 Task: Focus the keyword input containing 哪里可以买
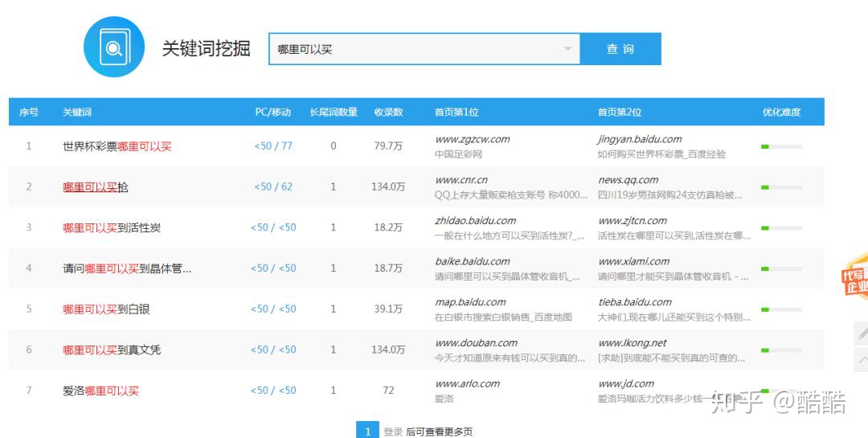[424, 49]
